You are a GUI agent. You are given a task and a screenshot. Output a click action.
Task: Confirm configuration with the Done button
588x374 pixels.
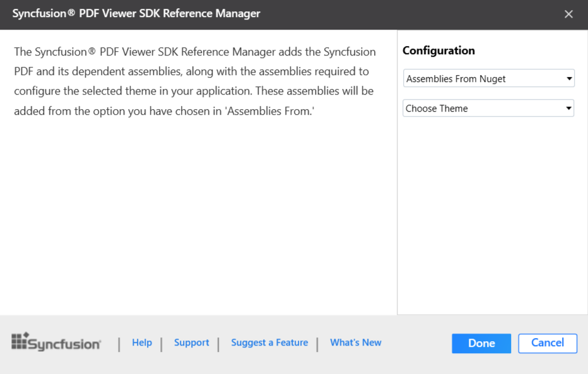pyautogui.click(x=481, y=343)
